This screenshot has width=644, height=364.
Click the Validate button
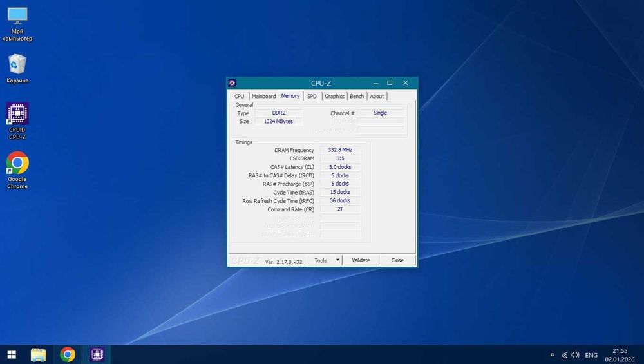361,260
